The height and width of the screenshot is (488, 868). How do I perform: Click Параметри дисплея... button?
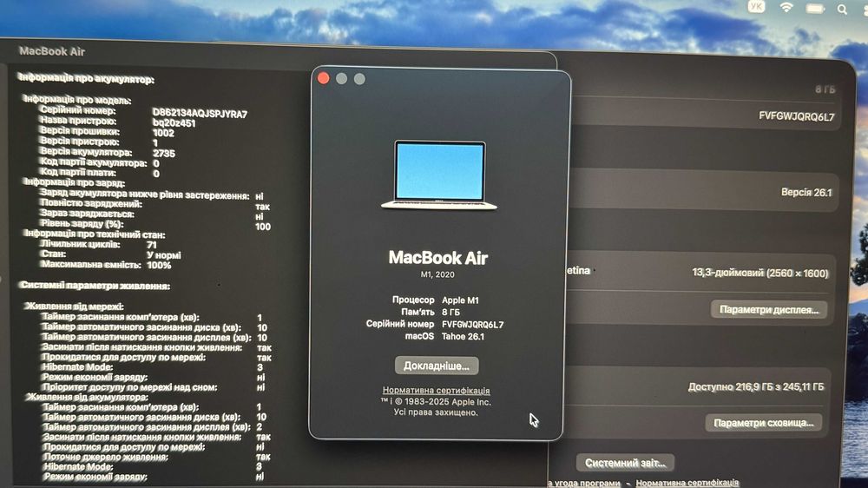tap(769, 310)
